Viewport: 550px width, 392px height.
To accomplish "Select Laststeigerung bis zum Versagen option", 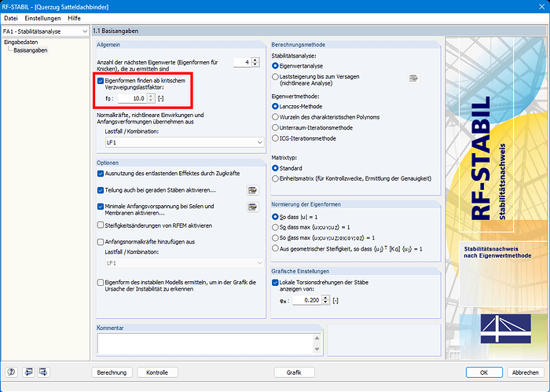I will 275,77.
